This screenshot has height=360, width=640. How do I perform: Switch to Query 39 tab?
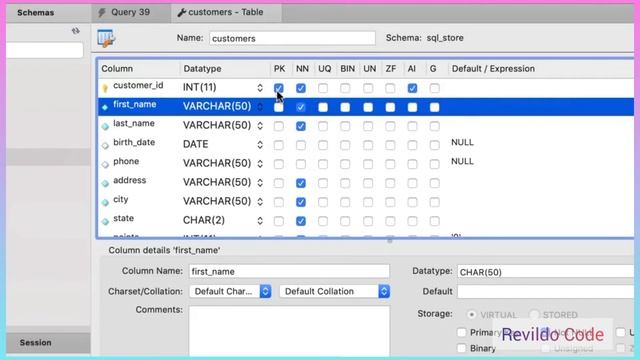(131, 12)
